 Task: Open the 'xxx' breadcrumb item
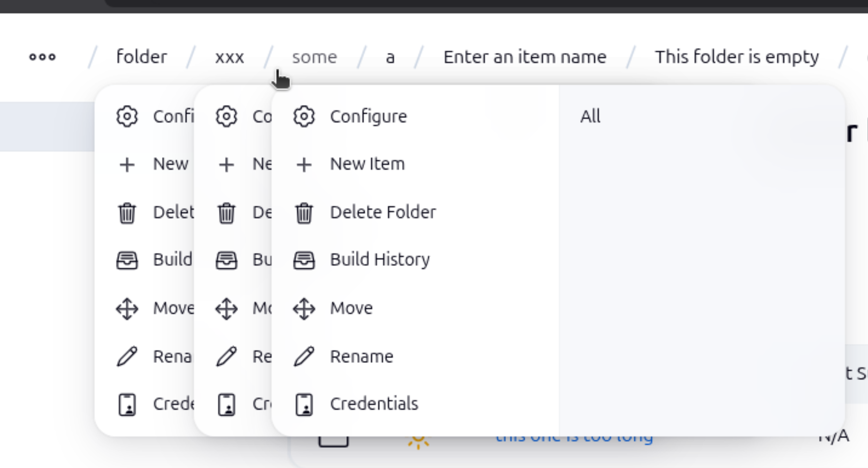tap(229, 57)
